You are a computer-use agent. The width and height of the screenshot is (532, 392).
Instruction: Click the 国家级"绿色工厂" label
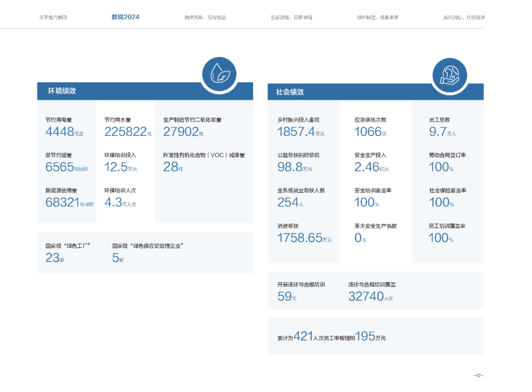[x=68, y=246]
